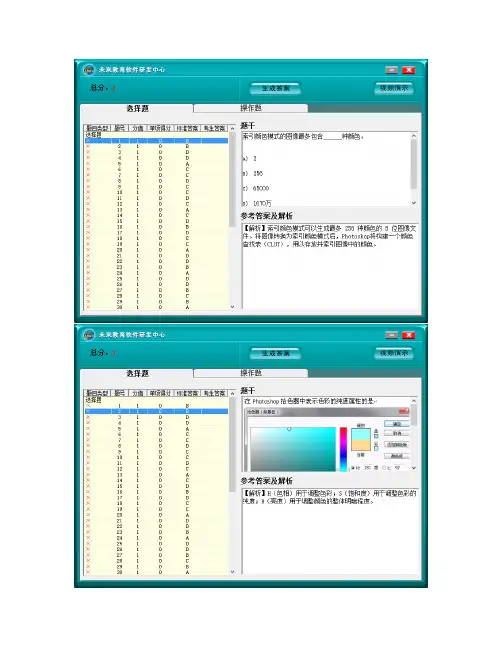Image resolution: width=502 pixels, height=649 pixels.
Task: Select question row 20 in upper window
Action: coord(156,250)
